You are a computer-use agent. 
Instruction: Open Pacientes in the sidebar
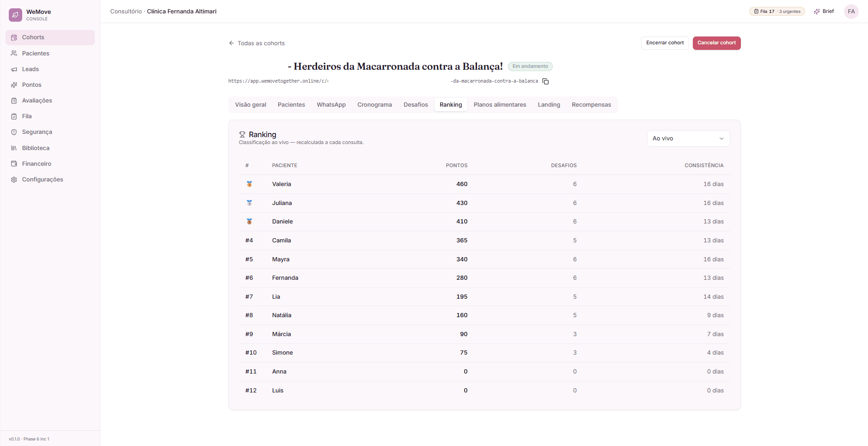pos(50,54)
